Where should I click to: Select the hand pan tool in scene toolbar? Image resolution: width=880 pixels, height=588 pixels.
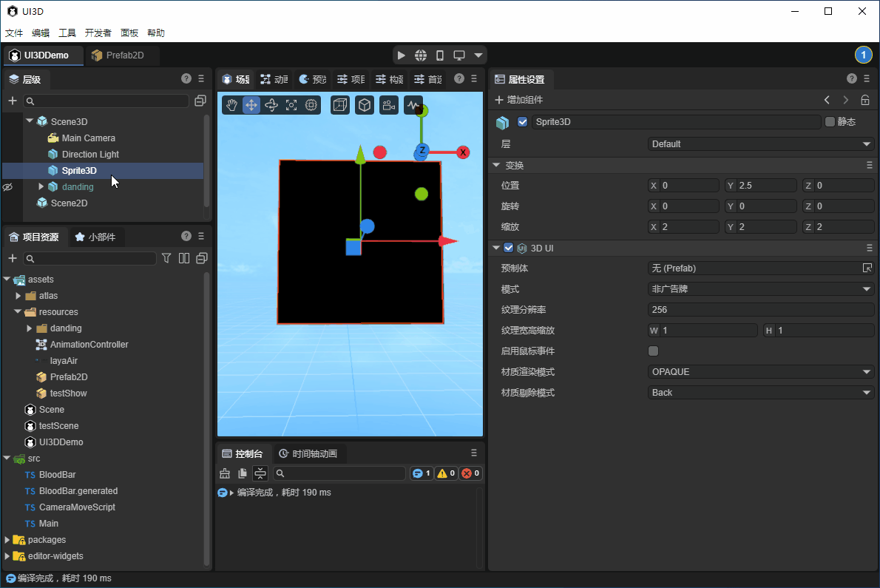click(231, 105)
